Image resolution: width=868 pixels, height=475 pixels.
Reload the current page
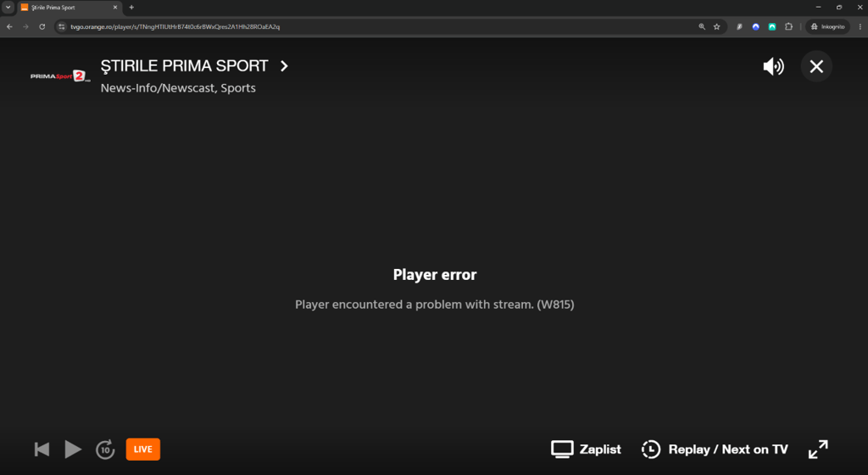(42, 26)
